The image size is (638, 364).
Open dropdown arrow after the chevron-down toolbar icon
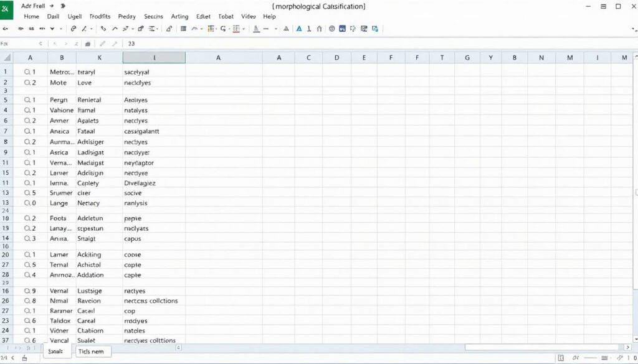tap(61, 29)
